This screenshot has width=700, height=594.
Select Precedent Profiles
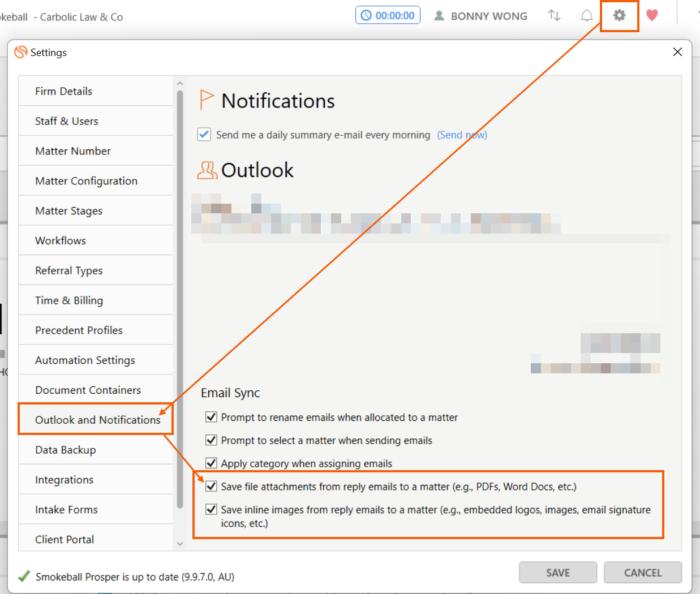(96, 330)
